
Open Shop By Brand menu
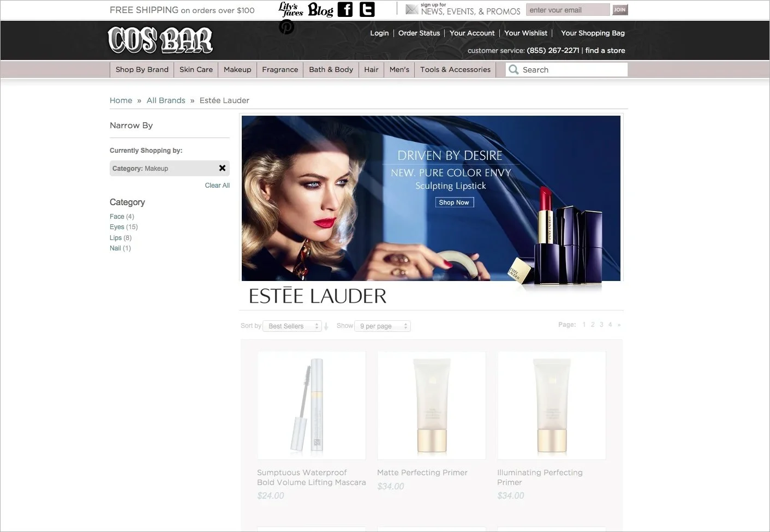tap(142, 69)
